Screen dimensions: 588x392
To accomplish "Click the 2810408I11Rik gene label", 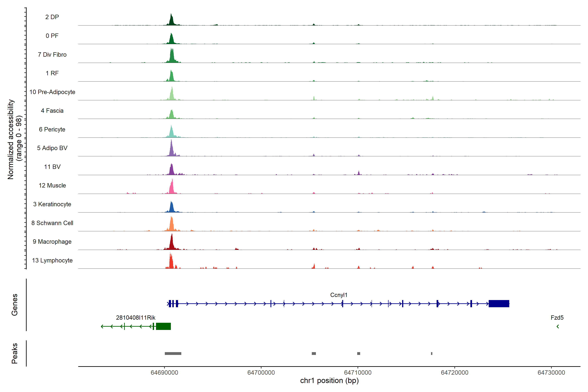I will 136,318.
